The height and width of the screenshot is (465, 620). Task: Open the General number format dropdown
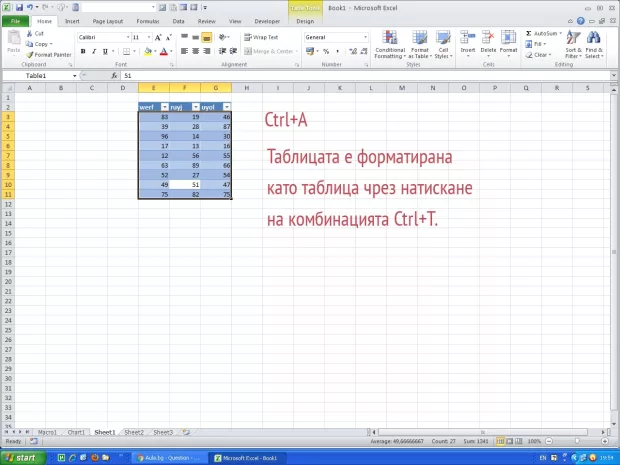pos(365,37)
